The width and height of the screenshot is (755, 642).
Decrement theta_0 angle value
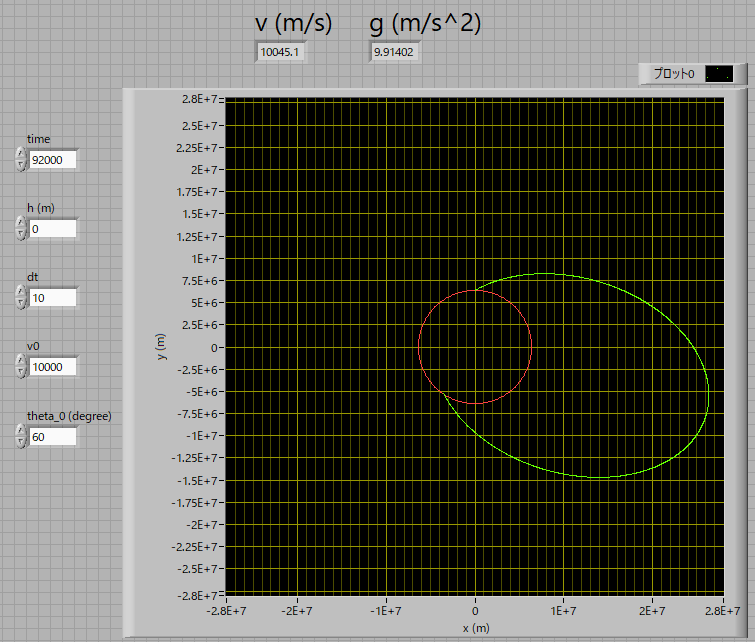20,442
